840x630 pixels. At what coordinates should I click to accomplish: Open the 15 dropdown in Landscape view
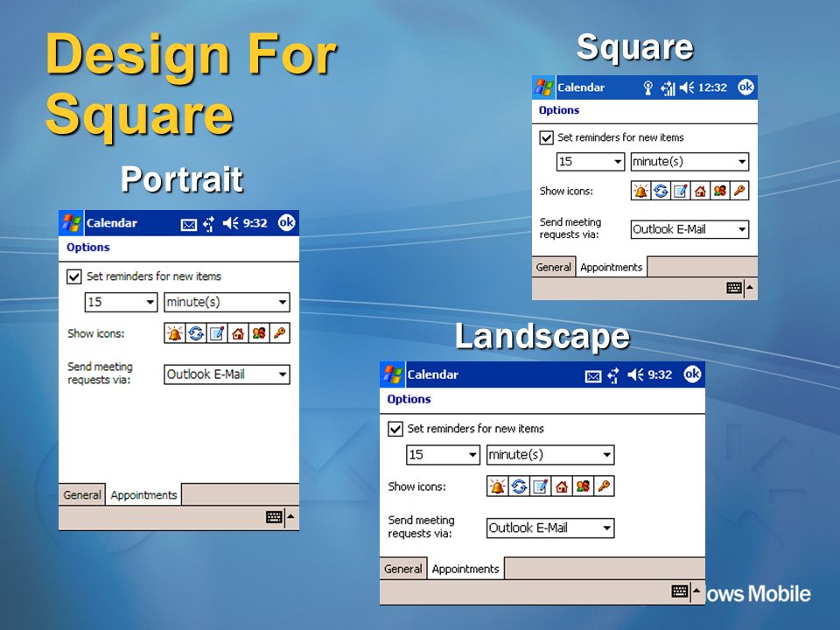pos(443,455)
